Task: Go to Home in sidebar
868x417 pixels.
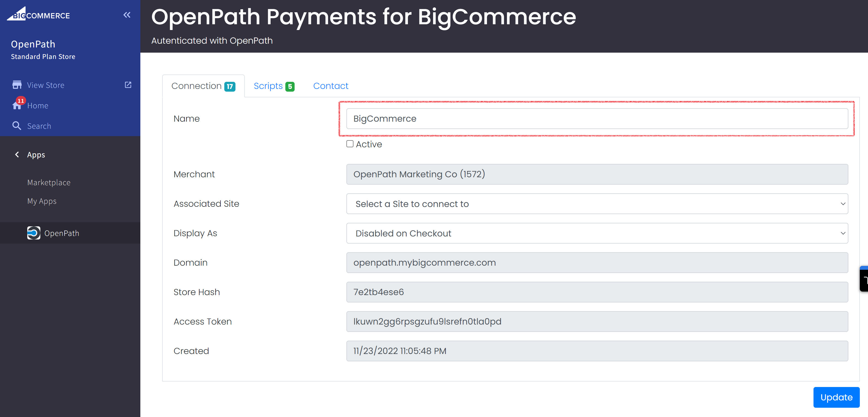Action: 38,106
